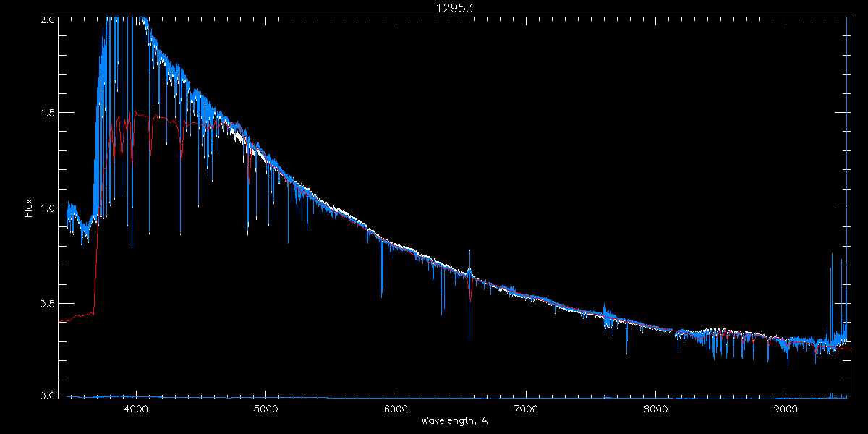The height and width of the screenshot is (434, 868).
Task: Click the 5000 wavelength tick label
Action: pos(266,409)
